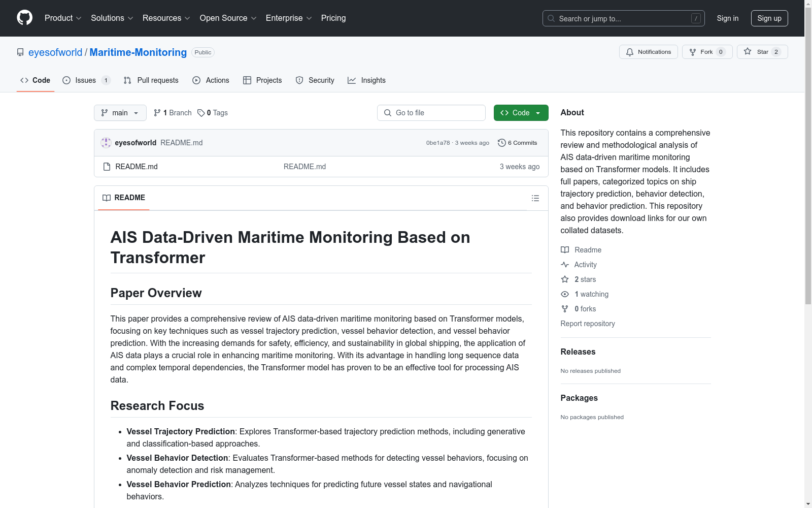Click the scrollbar down arrow
Image resolution: width=812 pixels, height=508 pixels.
808,504
